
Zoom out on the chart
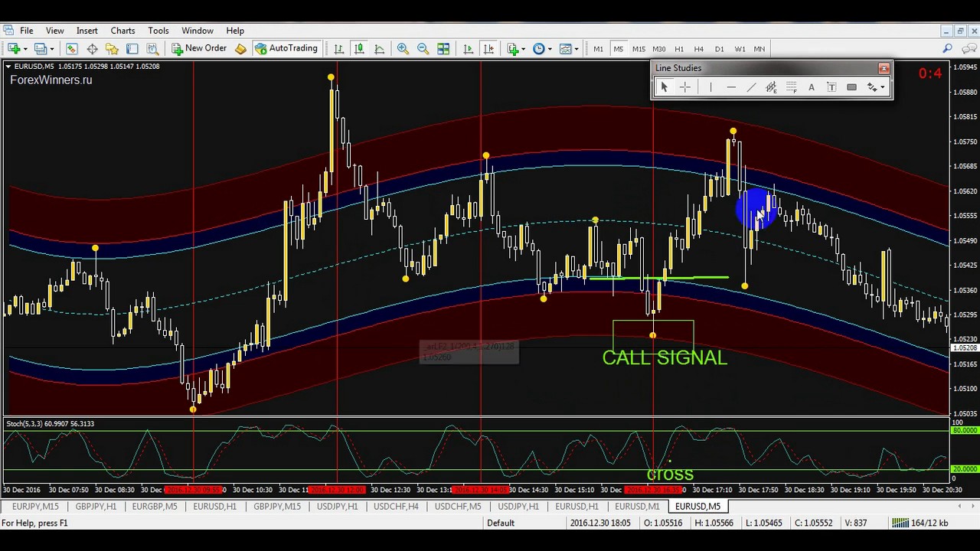tap(423, 49)
